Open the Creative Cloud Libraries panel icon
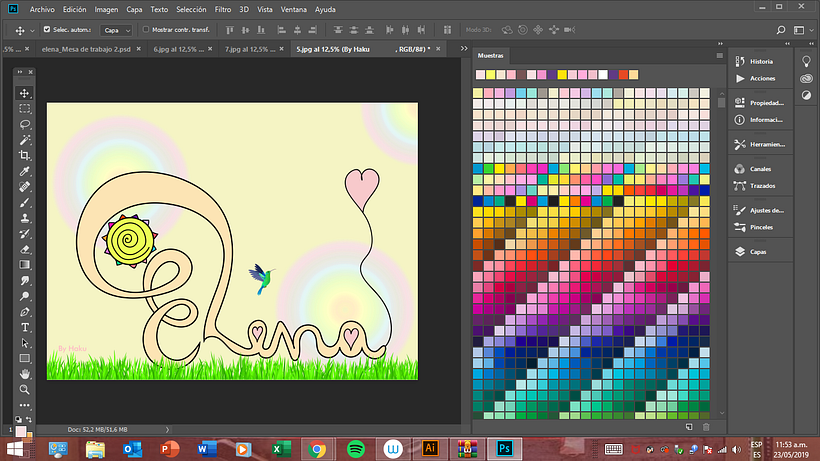 click(806, 78)
